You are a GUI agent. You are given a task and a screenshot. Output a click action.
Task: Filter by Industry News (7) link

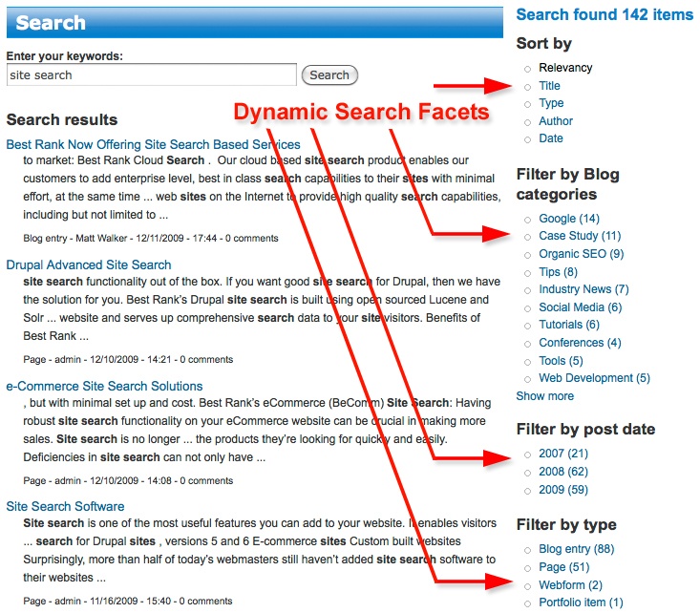point(583,289)
